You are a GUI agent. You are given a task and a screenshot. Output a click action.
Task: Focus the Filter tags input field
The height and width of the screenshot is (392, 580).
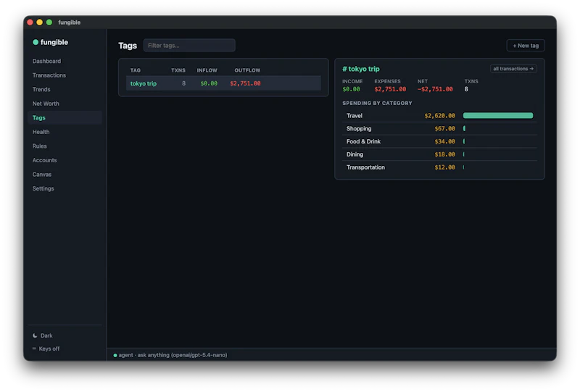pyautogui.click(x=189, y=46)
